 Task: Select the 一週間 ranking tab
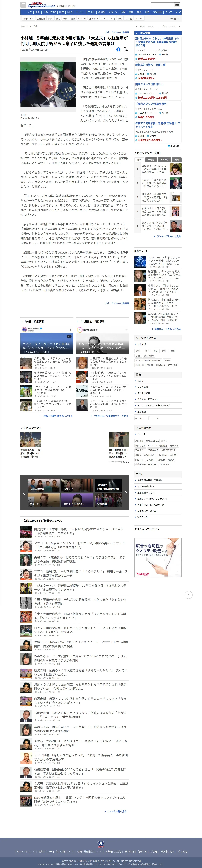pyautogui.click(x=151, y=160)
